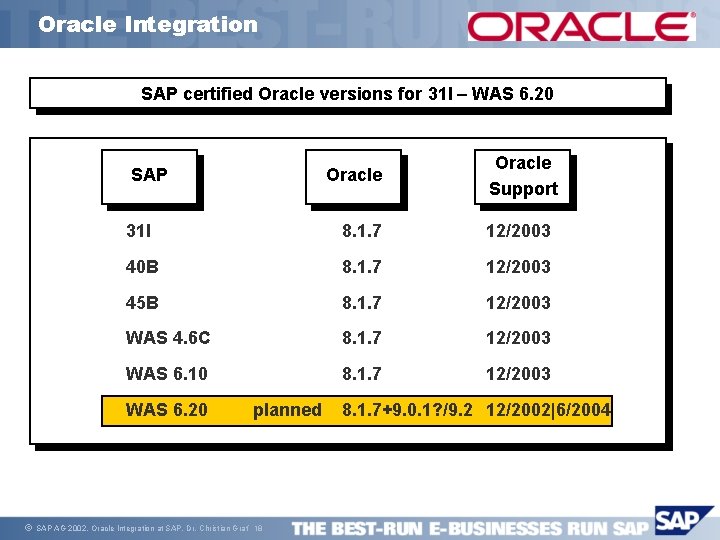The width and height of the screenshot is (720, 540).
Task: Click support date 12/2003 in WAS 4.6C row
Action: (x=518, y=338)
